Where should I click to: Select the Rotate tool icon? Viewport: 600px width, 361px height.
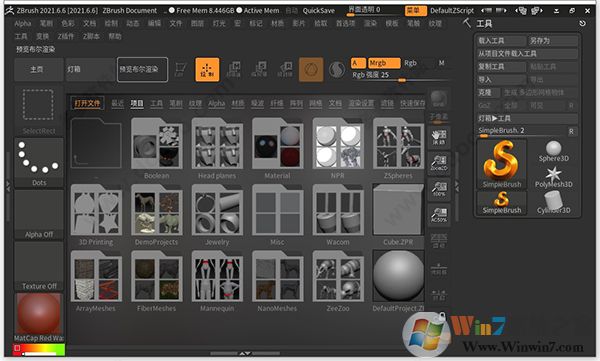pyautogui.click(x=285, y=70)
